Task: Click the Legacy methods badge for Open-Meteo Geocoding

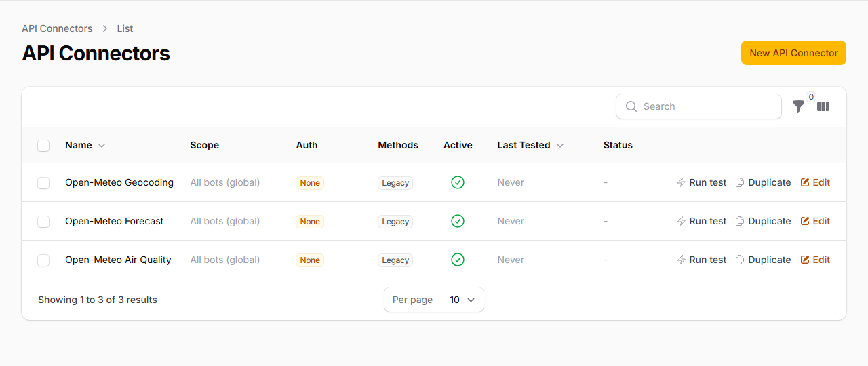Action: pos(395,182)
